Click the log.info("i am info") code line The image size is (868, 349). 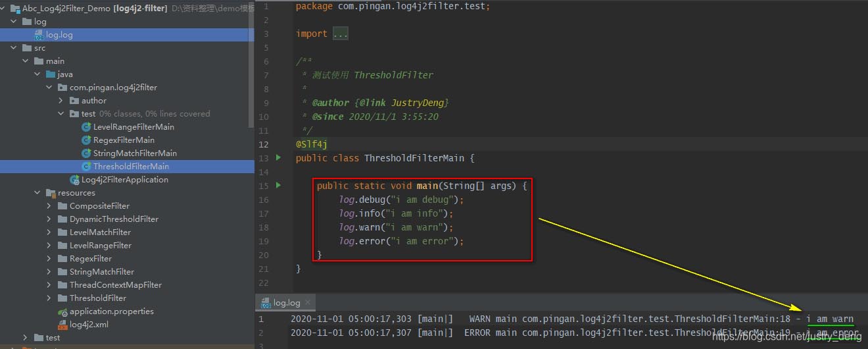tap(397, 213)
